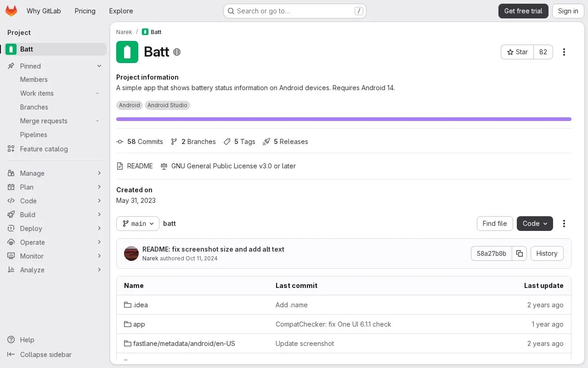View the 5 Tags

point(239,142)
